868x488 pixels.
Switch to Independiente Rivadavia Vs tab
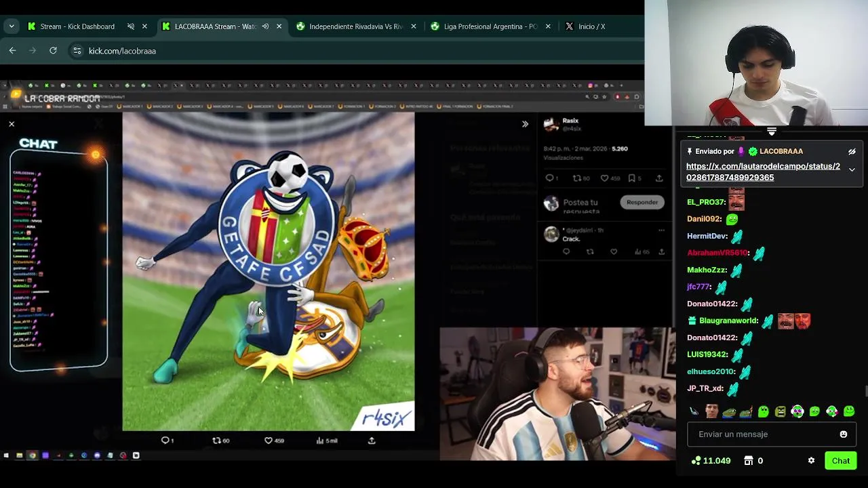(x=356, y=26)
